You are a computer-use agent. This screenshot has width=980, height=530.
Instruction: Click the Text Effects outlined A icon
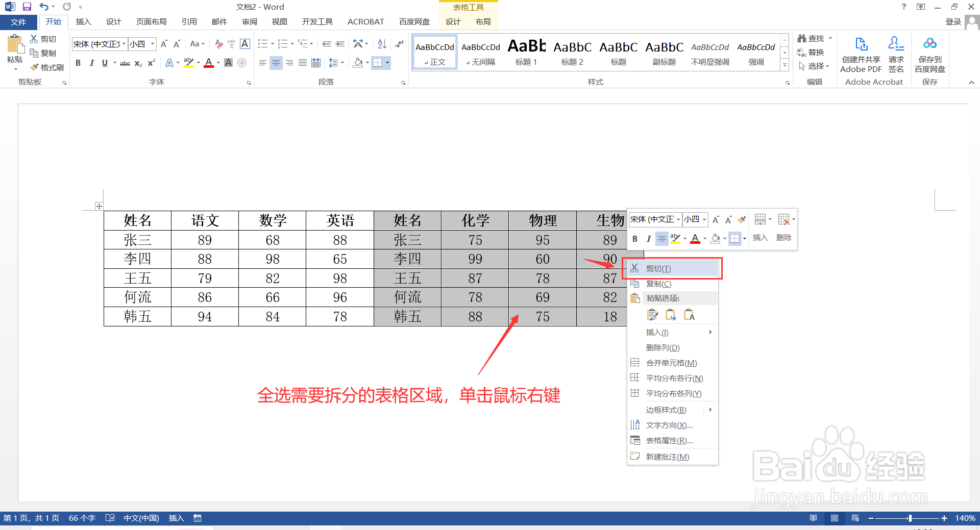pyautogui.click(x=169, y=63)
